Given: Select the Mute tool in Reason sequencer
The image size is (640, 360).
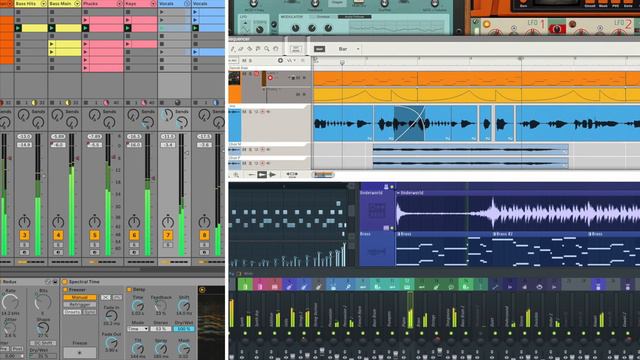Looking at the screenshot, I should [258, 49].
